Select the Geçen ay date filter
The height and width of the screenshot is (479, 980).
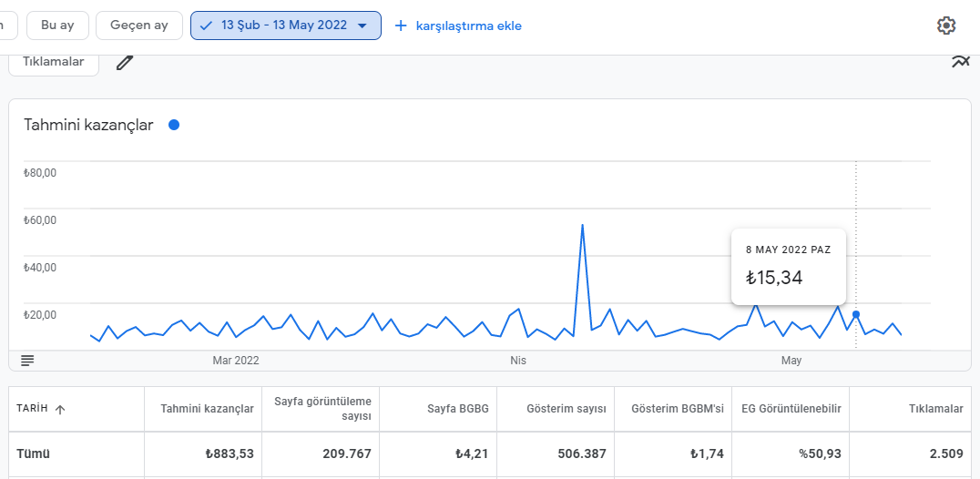pyautogui.click(x=139, y=25)
